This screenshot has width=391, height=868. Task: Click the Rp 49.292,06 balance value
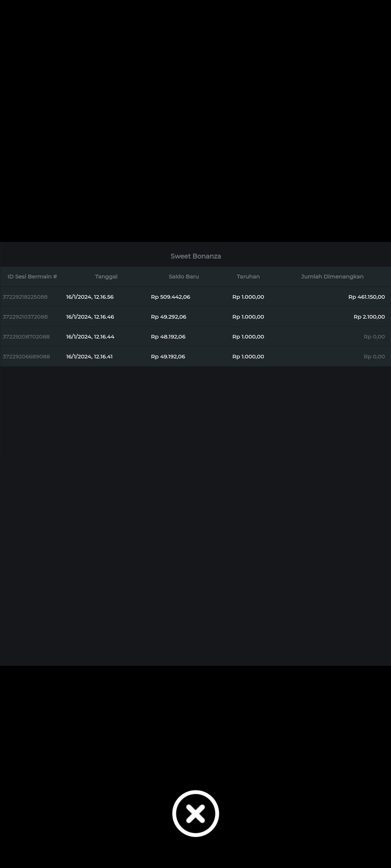[168, 316]
